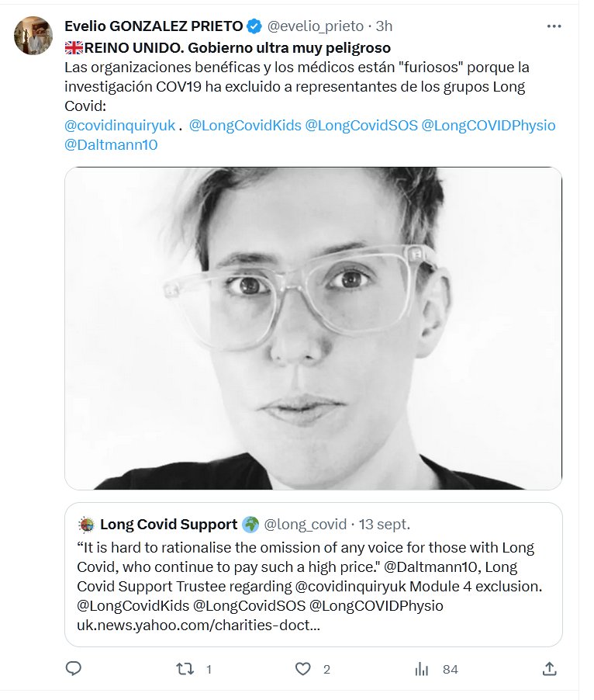Open the @covidinquiryuk mention link
The height and width of the screenshot is (700, 594).
[120, 125]
